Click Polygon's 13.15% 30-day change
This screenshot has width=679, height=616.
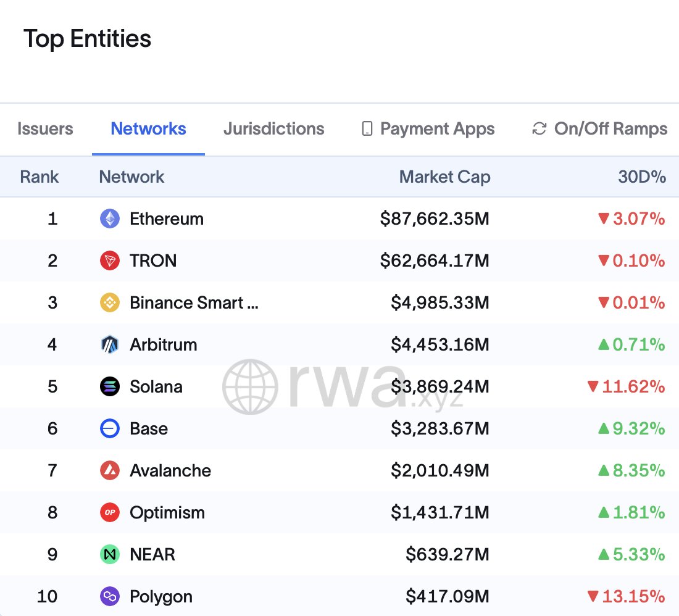[x=627, y=596]
